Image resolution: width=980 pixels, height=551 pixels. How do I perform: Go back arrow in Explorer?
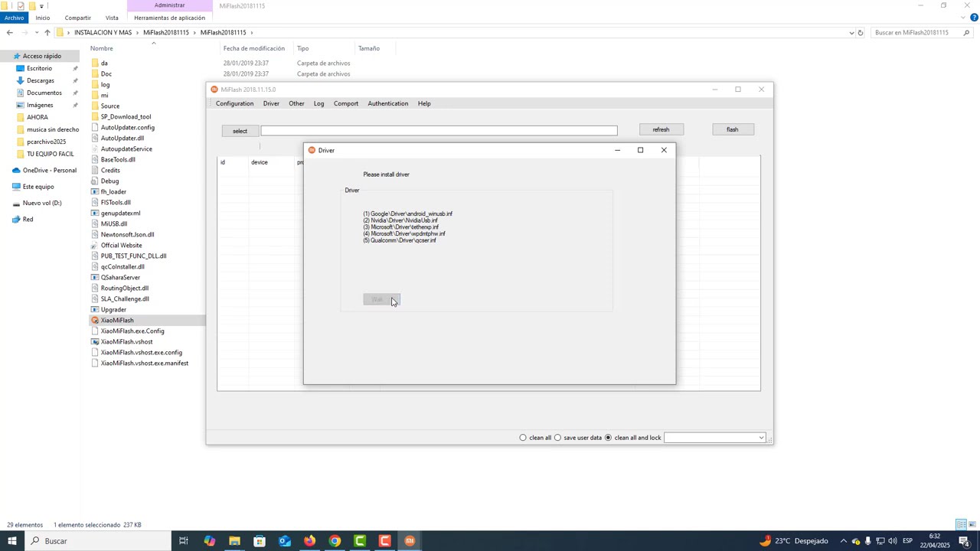coord(9,32)
